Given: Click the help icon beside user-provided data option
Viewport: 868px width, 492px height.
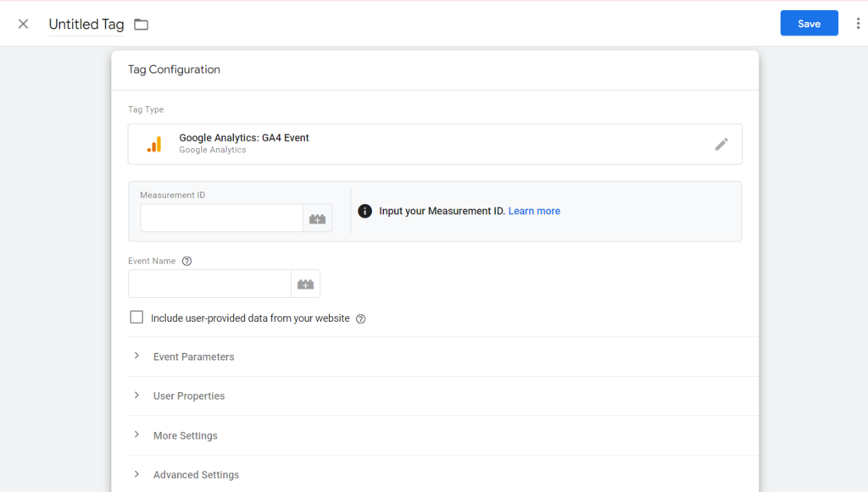Looking at the screenshot, I should 360,318.
